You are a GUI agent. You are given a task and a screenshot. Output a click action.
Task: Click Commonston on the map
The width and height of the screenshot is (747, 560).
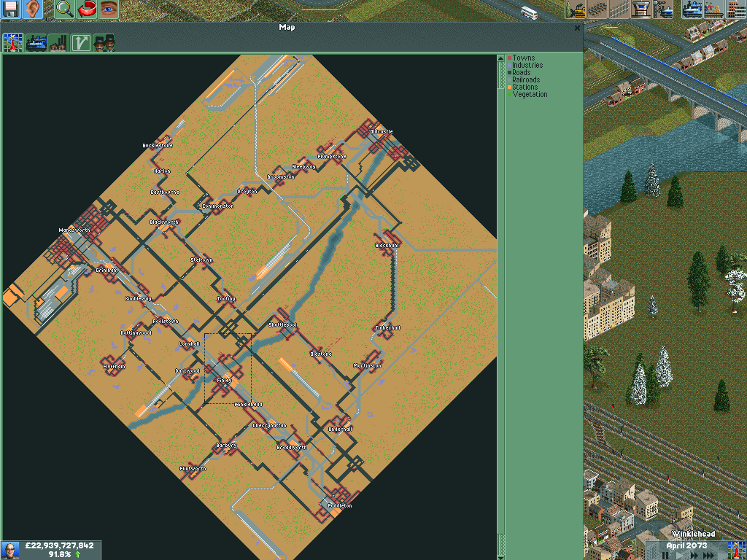[x=218, y=206]
